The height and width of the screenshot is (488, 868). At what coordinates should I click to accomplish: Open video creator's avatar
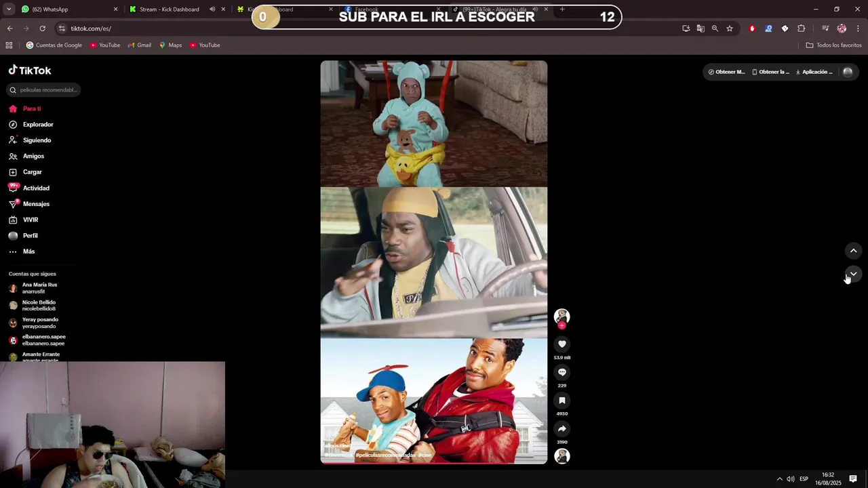tap(561, 316)
